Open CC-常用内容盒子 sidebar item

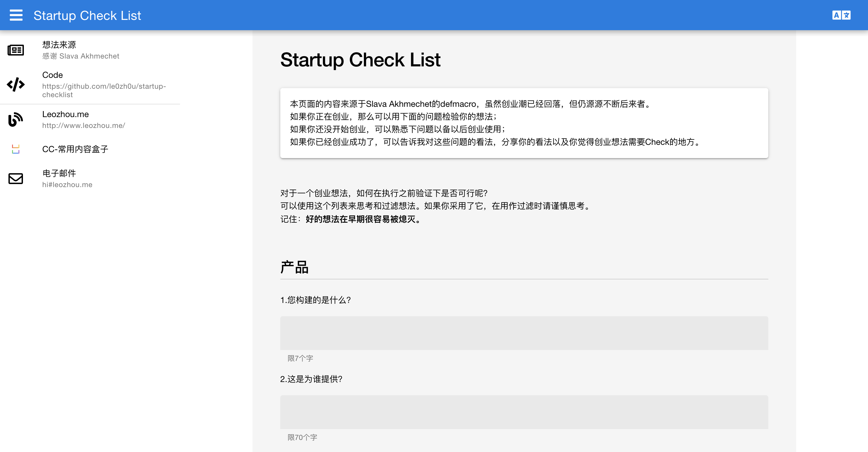90,149
